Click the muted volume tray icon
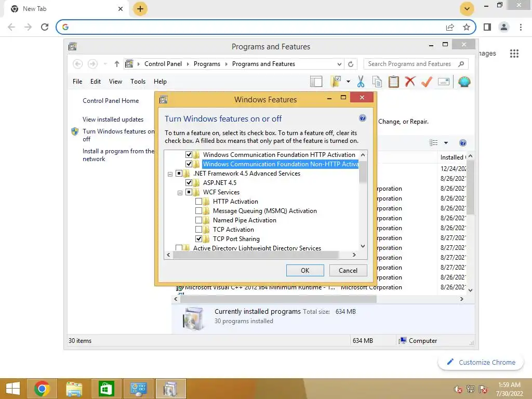The image size is (532, 399). [x=458, y=389]
